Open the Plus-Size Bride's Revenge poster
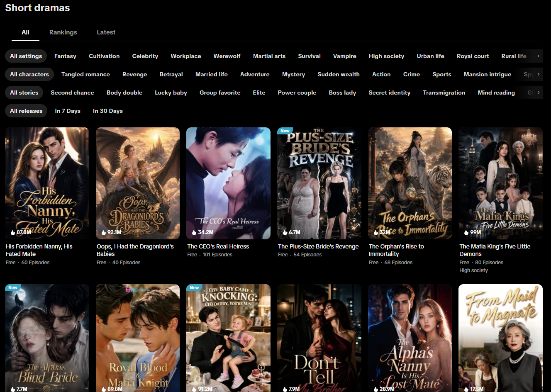The image size is (551, 392). point(319,183)
